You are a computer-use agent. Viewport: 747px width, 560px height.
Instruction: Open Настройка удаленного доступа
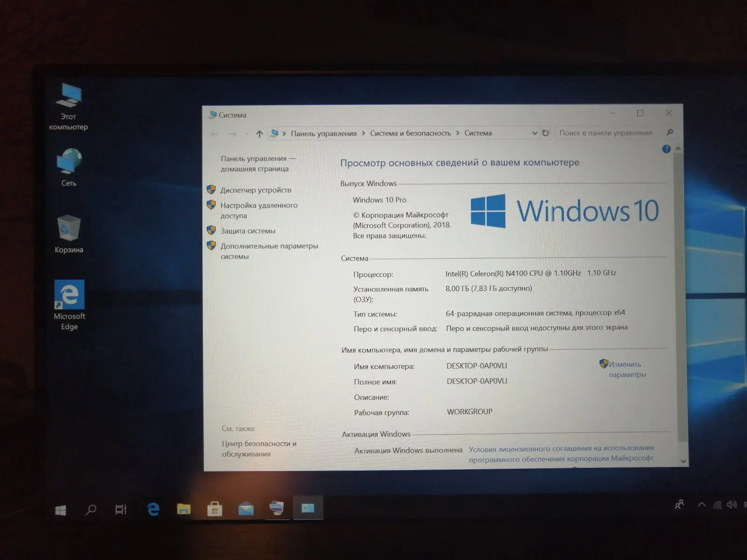click(x=259, y=210)
